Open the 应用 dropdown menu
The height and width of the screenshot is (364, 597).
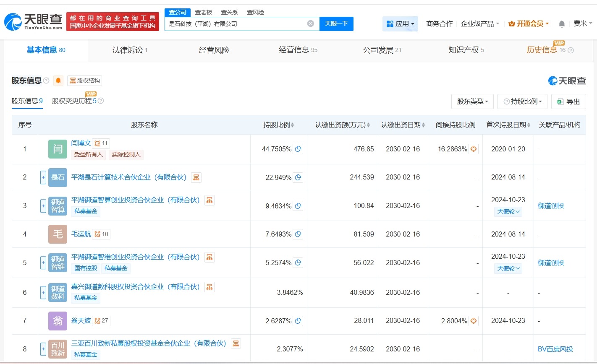pos(400,24)
